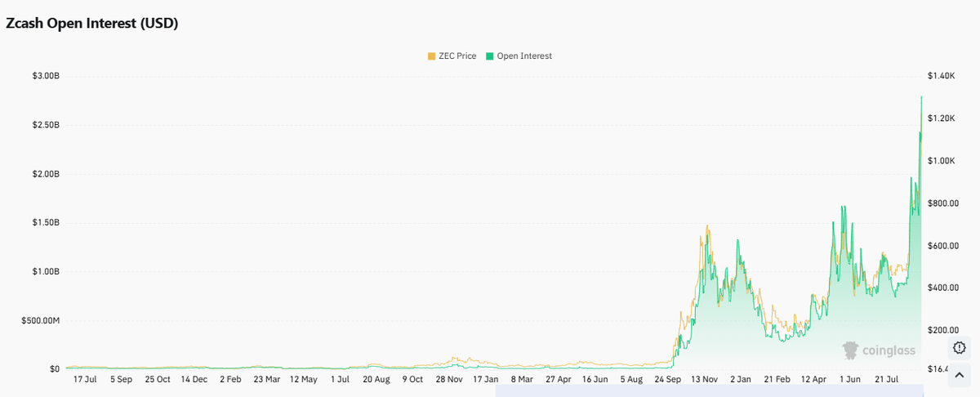Toggle the ZEC Price legend series
Viewport: 980px width, 397px height.
click(x=452, y=56)
